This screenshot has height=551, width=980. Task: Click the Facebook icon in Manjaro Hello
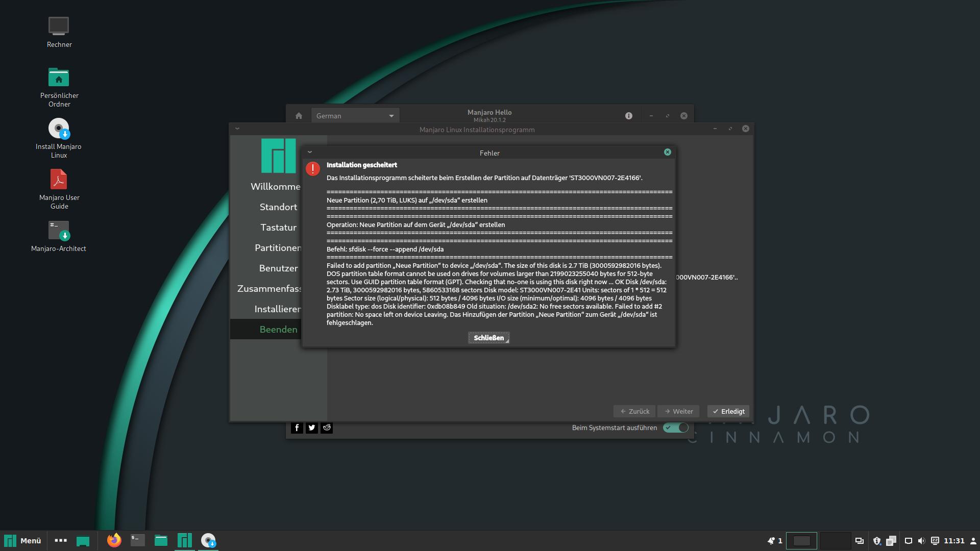[x=297, y=428]
